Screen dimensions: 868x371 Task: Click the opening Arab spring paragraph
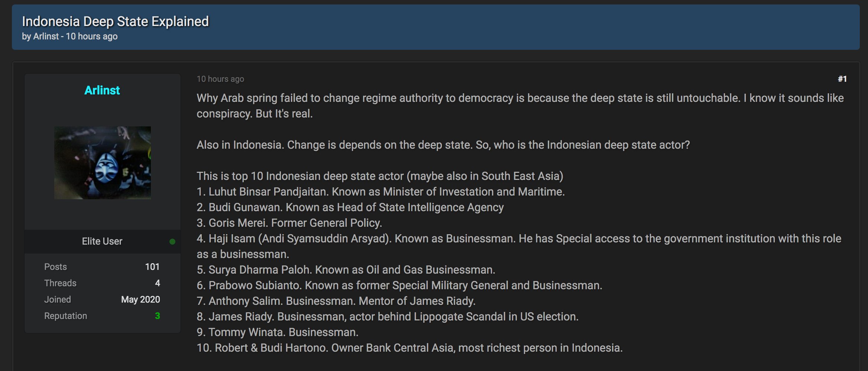click(520, 106)
